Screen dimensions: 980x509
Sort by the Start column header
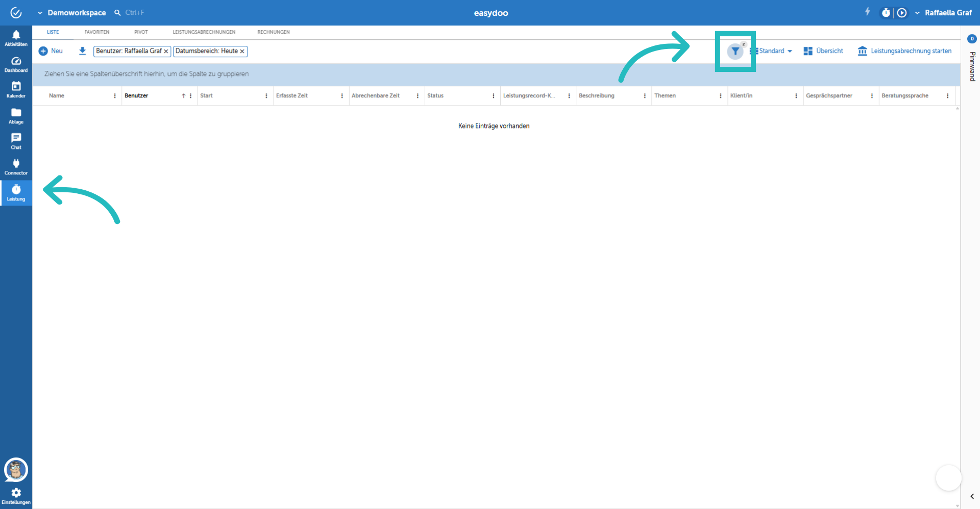coord(206,96)
